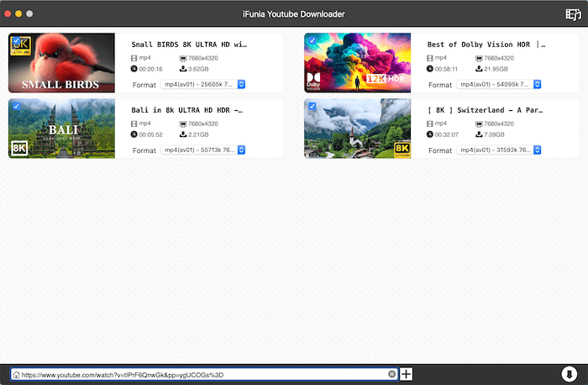Click the Best of Dolby Vision title
Viewport: 588px width, 385px height.
[x=486, y=44]
